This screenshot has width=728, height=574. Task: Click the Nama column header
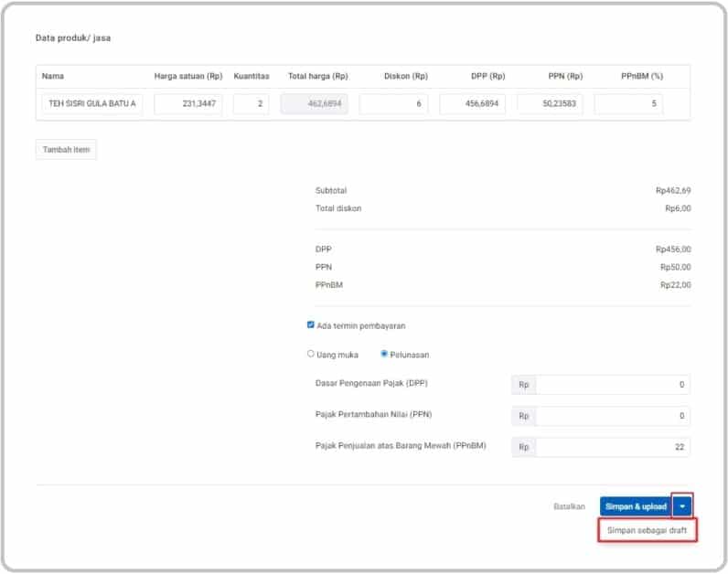pyautogui.click(x=53, y=76)
